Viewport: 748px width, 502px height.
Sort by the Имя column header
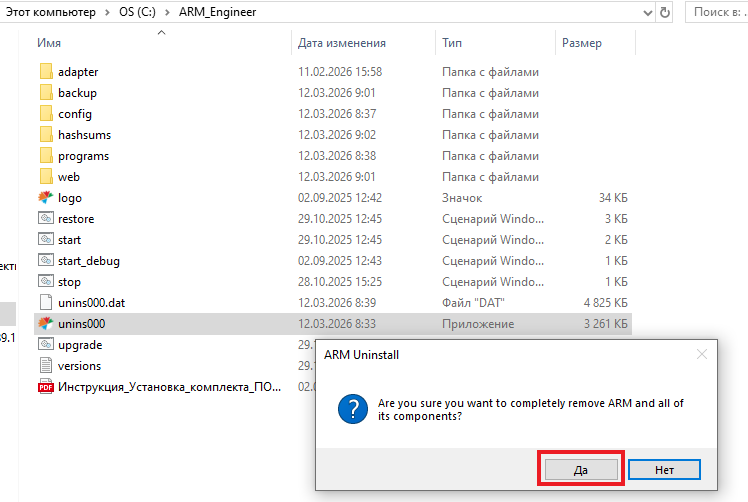pos(50,44)
